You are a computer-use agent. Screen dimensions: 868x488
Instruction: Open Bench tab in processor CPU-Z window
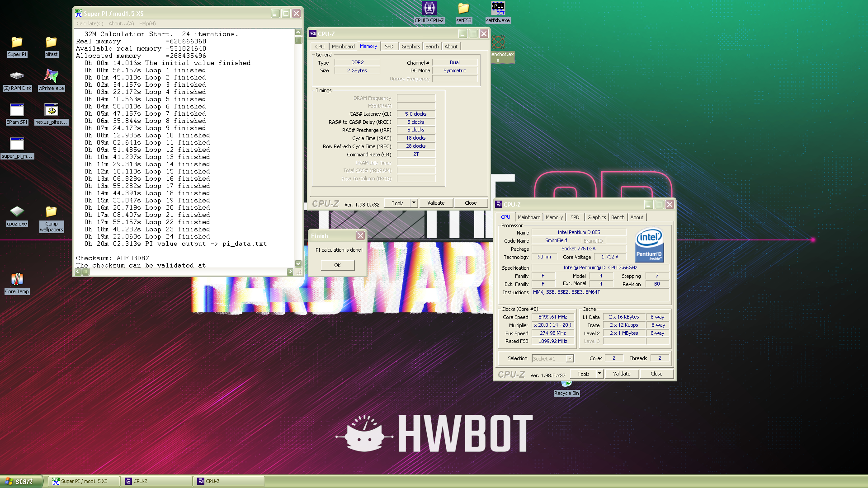(x=618, y=217)
